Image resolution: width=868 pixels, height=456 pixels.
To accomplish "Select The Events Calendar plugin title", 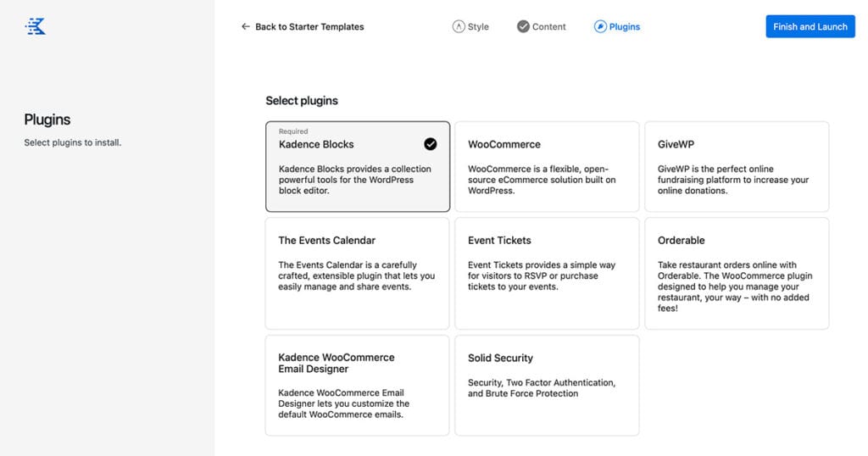I will click(x=326, y=240).
